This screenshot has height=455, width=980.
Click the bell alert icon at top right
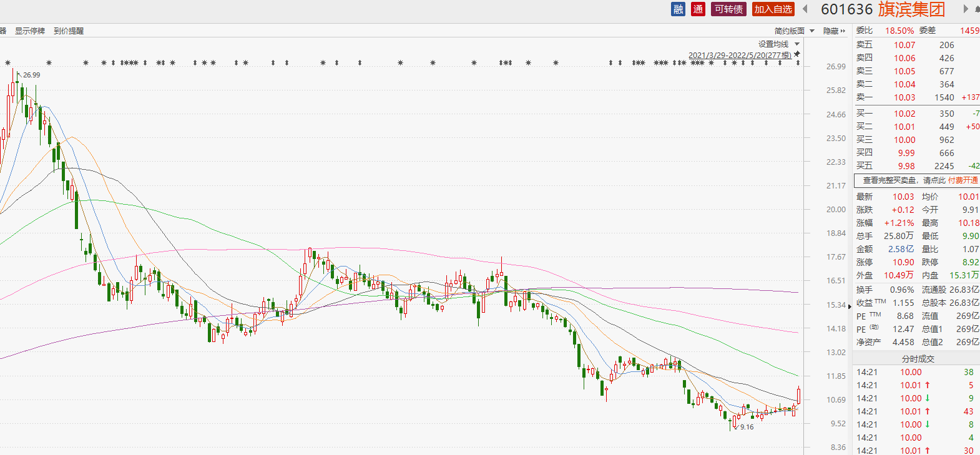977,9
